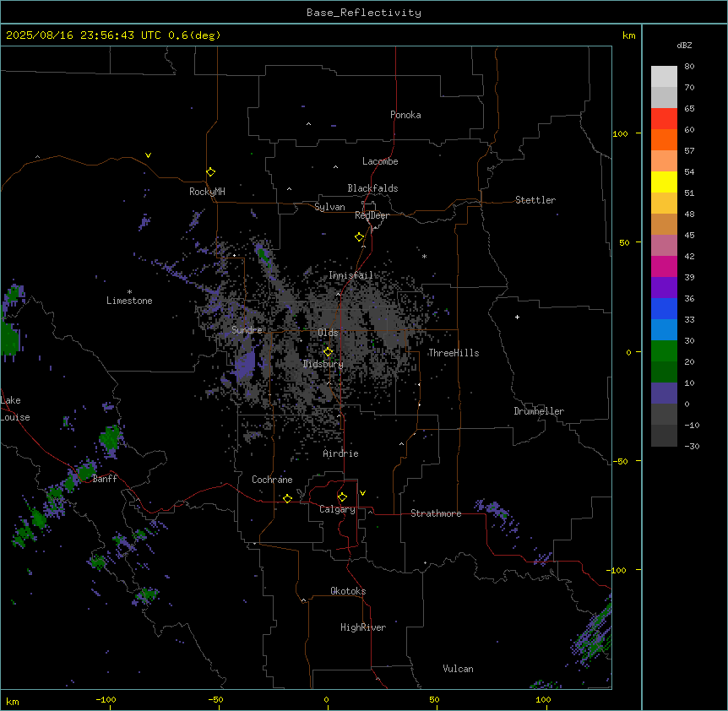Click the Didsbury label
Viewport: 728px width, 711px height.
[323, 364]
